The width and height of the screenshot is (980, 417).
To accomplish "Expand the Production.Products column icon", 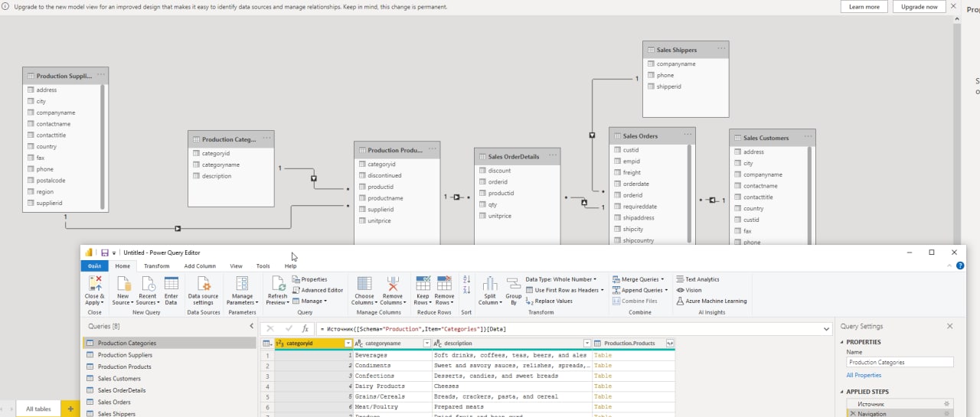I will pyautogui.click(x=670, y=344).
